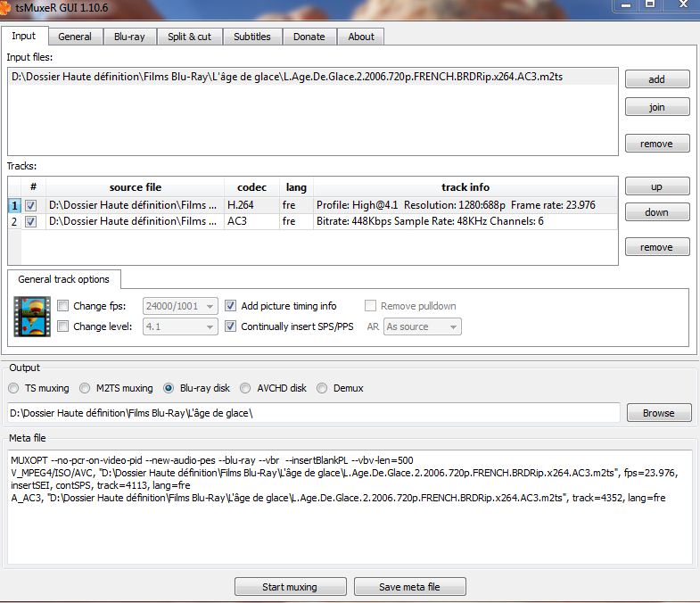
Task: Click Save meta file button
Action: click(410, 587)
